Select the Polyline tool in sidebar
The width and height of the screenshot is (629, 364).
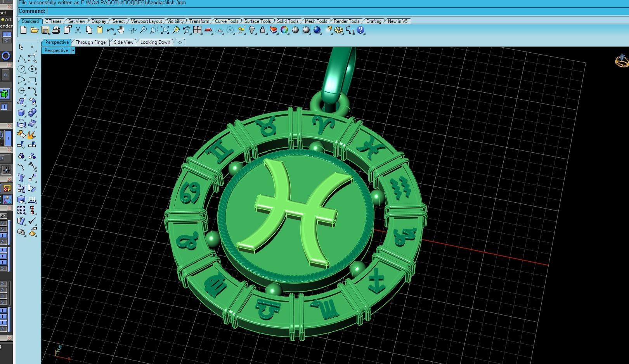pyautogui.click(x=21, y=58)
